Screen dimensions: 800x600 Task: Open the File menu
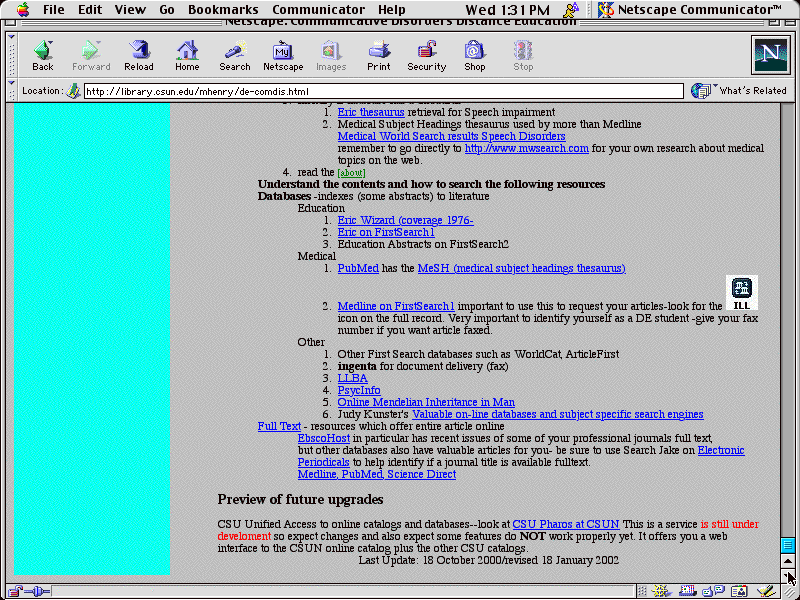(54, 9)
